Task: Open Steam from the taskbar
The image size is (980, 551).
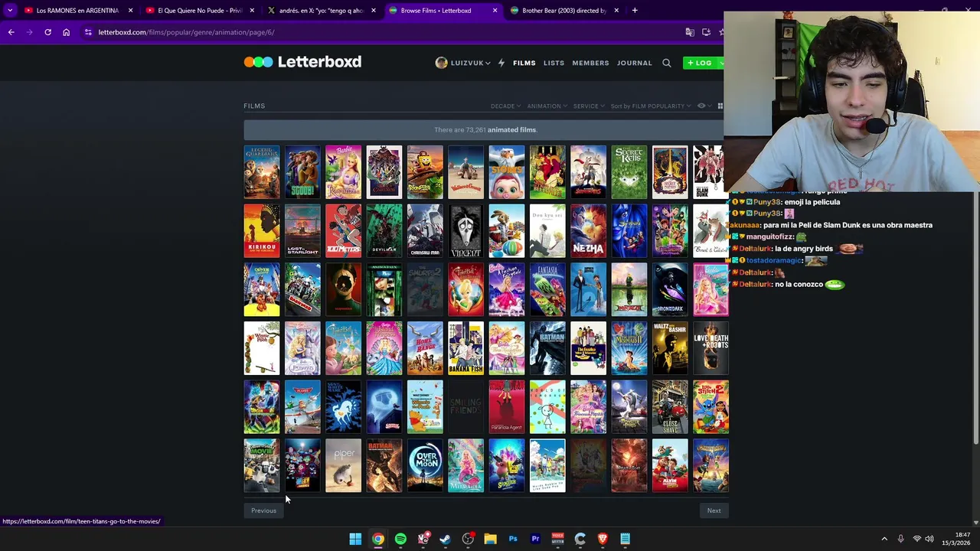Action: click(x=445, y=539)
